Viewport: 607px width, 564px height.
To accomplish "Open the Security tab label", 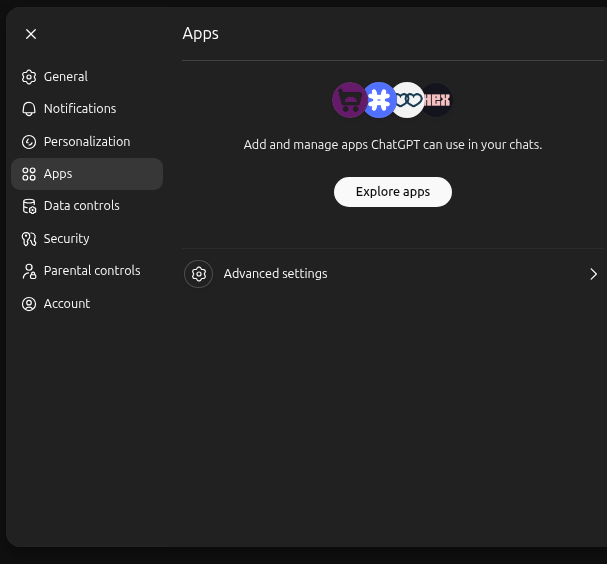I will 67,238.
